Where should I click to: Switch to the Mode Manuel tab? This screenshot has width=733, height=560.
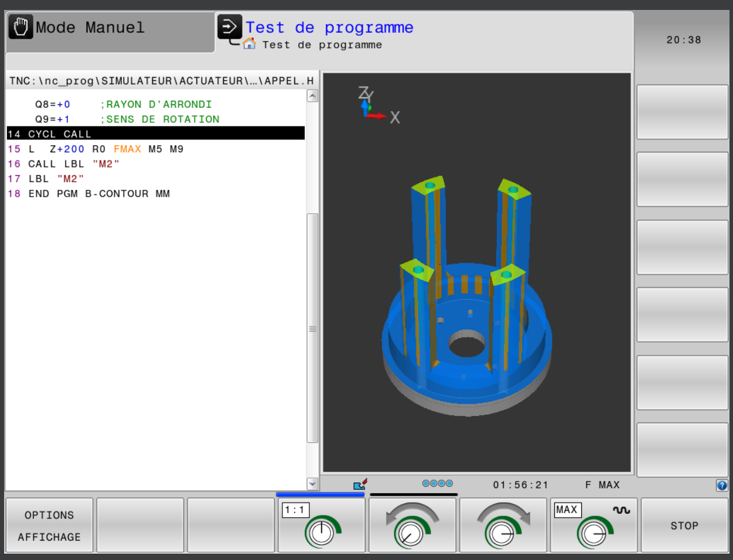pos(111,28)
